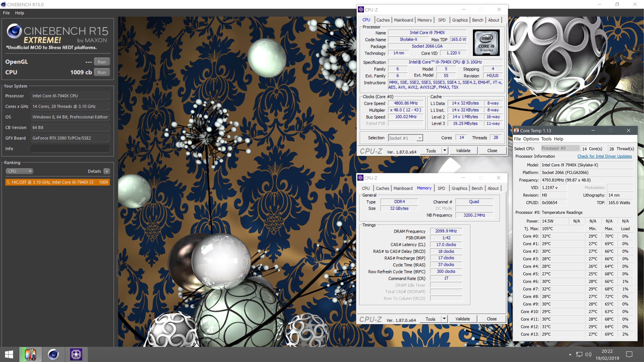Click the Intel Core i9 logo in CPU-Z
This screenshot has width=644, height=362.
(486, 42)
